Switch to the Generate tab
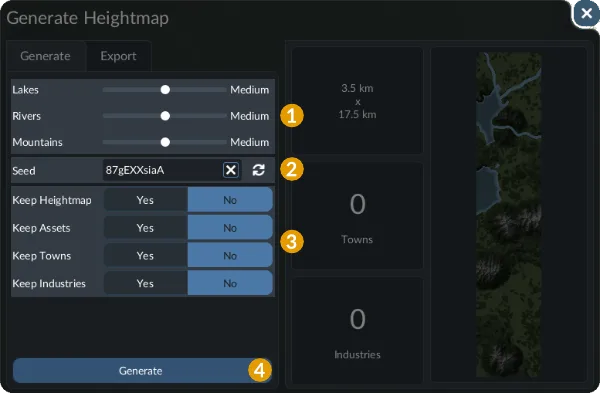This screenshot has width=600, height=393. (x=45, y=56)
